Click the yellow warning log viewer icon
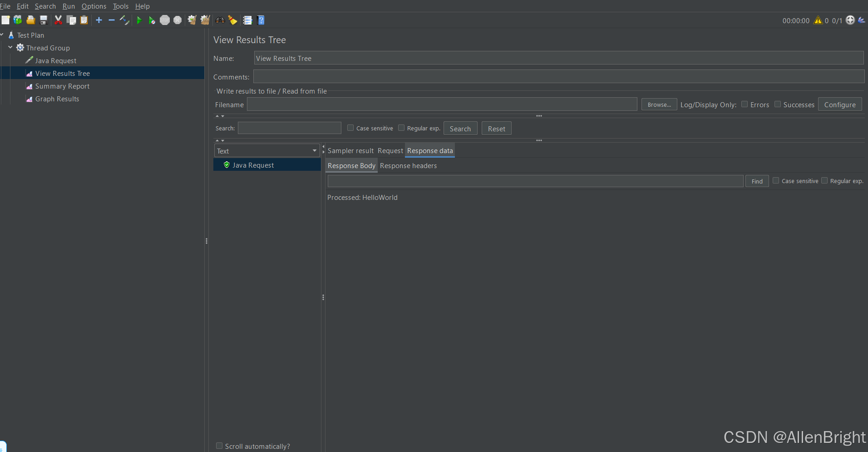The image size is (868, 452). tap(818, 20)
